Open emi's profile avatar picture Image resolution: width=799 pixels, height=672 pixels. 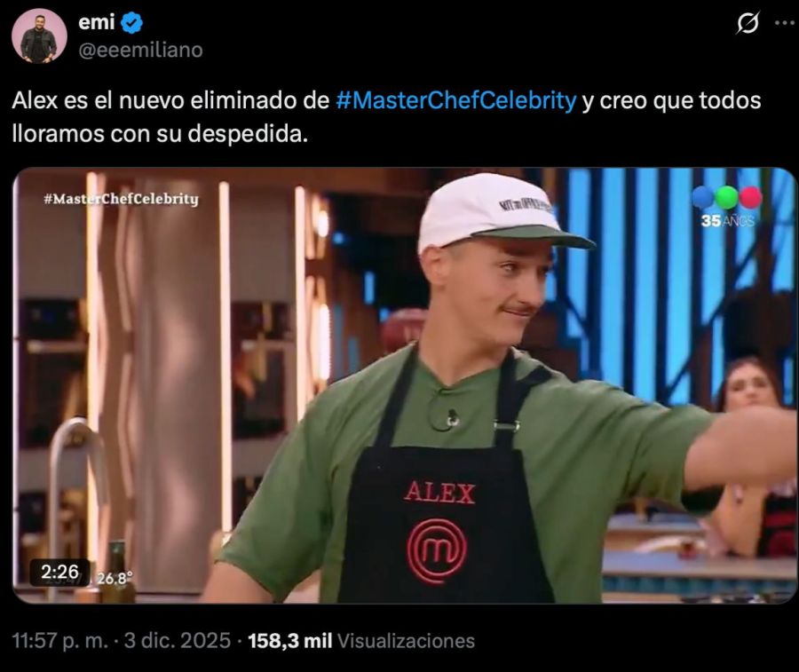tap(39, 36)
